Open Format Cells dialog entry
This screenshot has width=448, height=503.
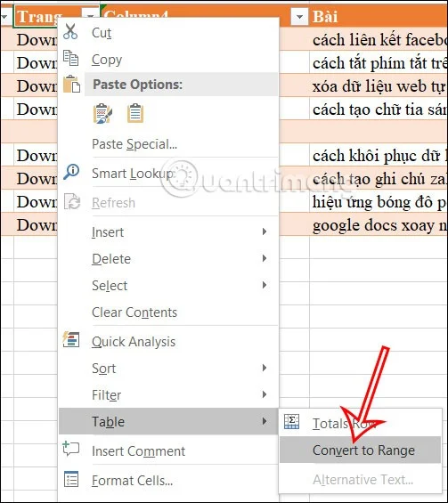click(x=167, y=481)
